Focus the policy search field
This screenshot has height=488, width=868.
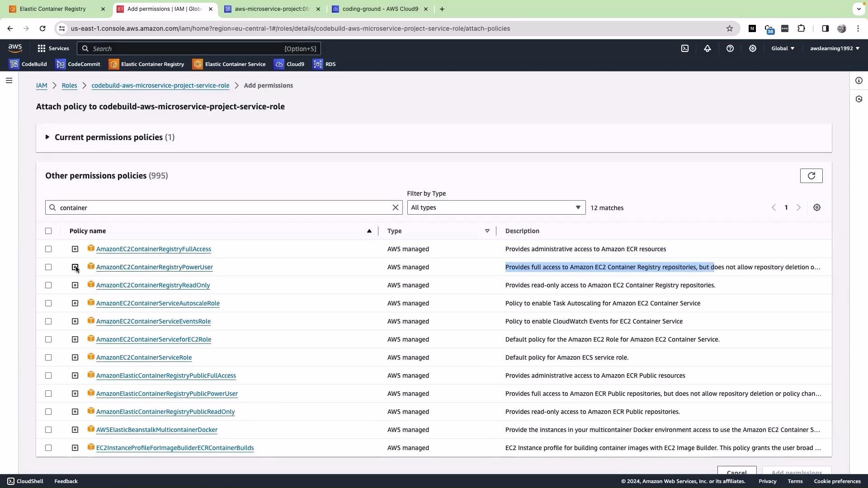pos(224,207)
